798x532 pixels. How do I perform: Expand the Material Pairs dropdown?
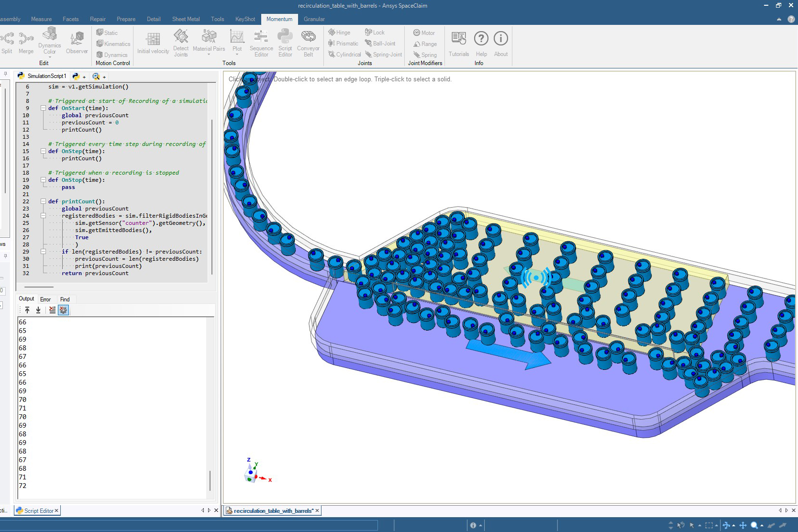click(209, 55)
